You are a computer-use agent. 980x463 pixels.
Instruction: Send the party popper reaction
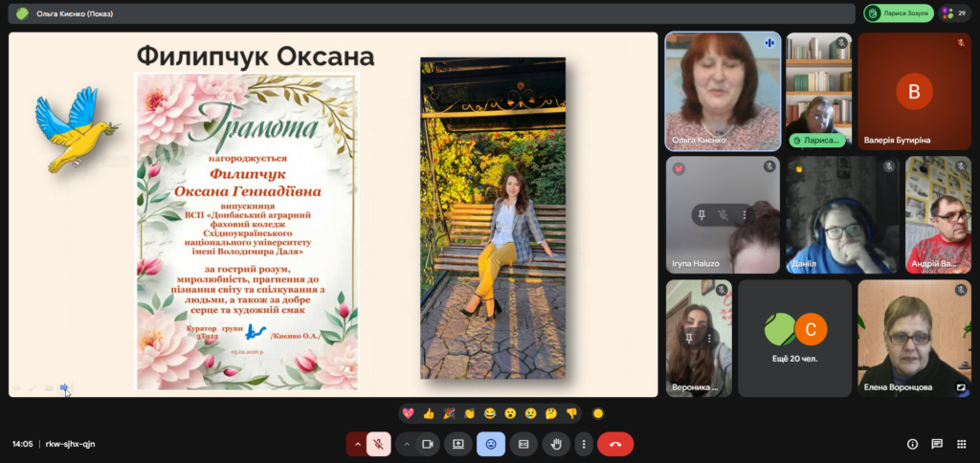pyautogui.click(x=449, y=413)
